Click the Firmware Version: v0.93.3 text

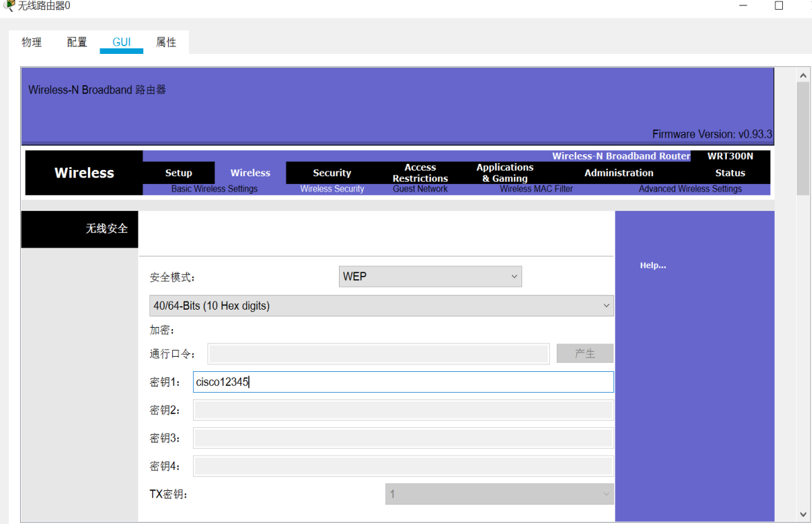(x=712, y=134)
